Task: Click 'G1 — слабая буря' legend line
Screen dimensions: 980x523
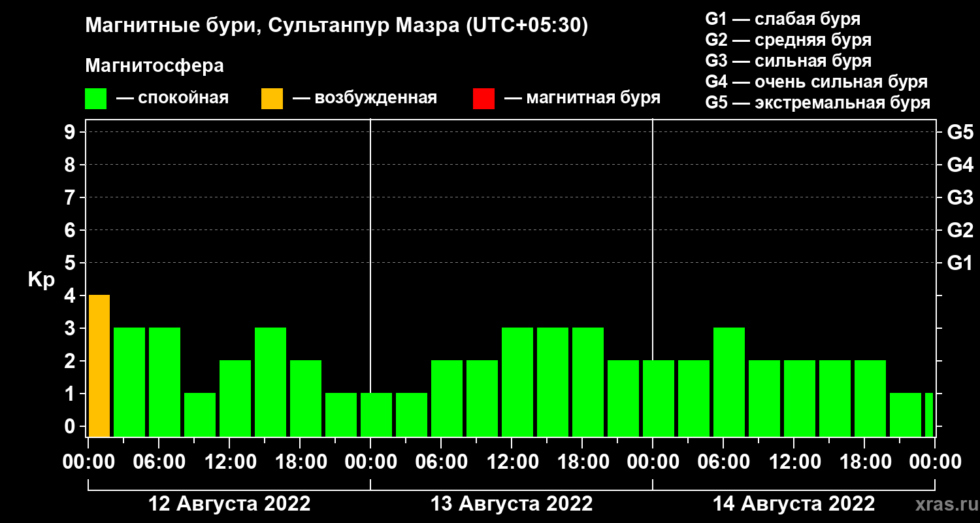Action: [783, 18]
